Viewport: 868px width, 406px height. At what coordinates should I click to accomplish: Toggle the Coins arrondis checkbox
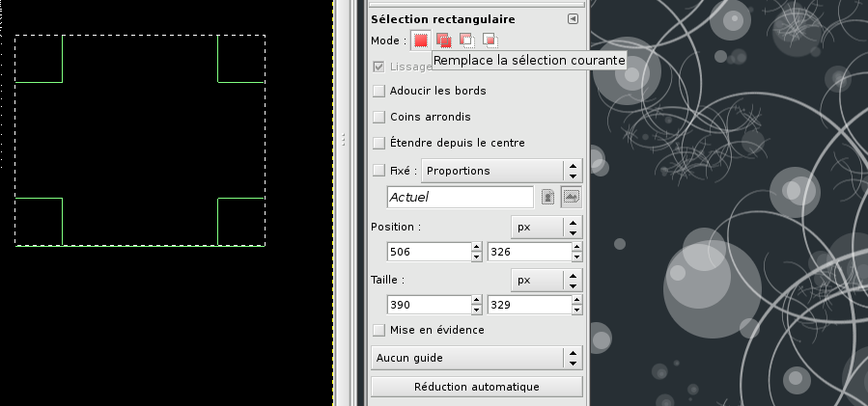pos(379,117)
